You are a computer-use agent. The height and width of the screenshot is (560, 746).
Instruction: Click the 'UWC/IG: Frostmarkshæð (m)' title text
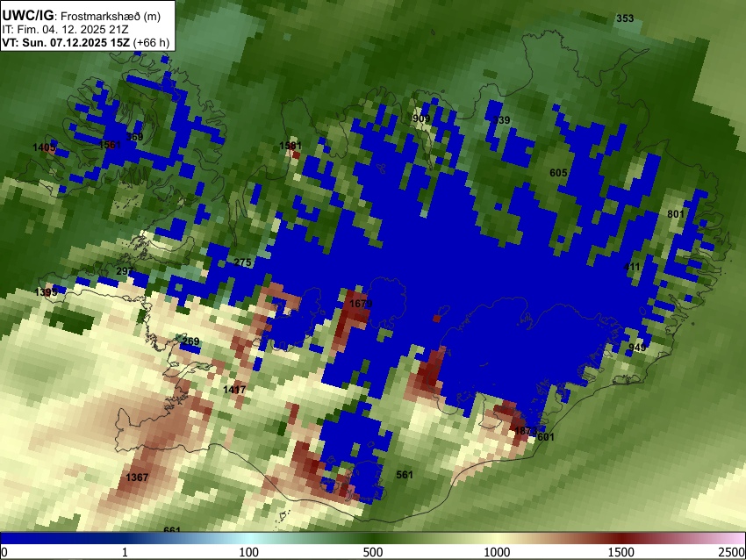82,16
